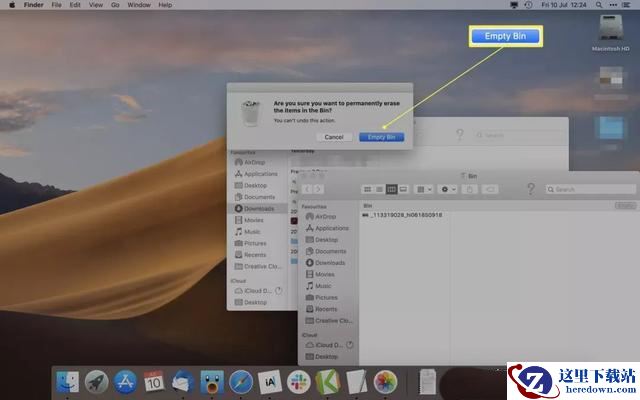Open iCloud D... in the Bin window sidebar
Screen dimensions: 640x400
coord(325,345)
